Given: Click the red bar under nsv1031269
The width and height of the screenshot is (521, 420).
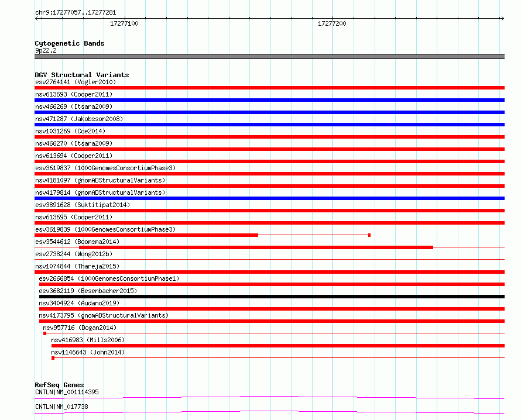Looking at the screenshot, I should pos(269,137).
